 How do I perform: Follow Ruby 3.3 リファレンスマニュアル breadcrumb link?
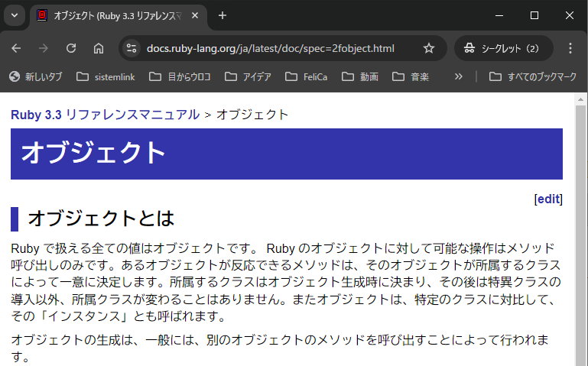click(x=105, y=115)
